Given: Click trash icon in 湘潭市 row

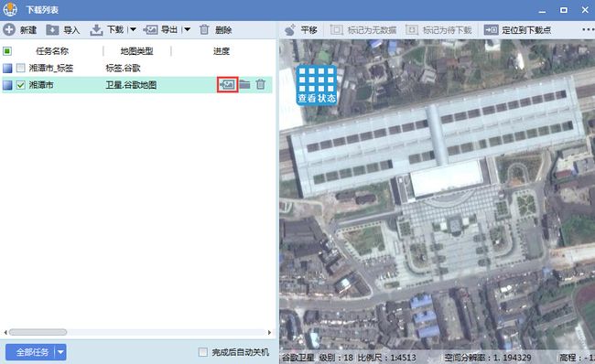Looking at the screenshot, I should tap(261, 84).
